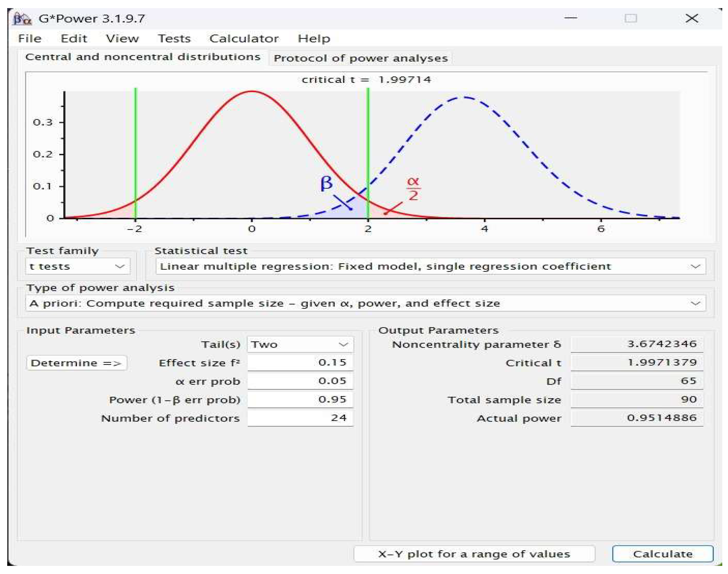Expand the Statistical test dropdown
This screenshot has height=574, width=728.
(x=430, y=267)
